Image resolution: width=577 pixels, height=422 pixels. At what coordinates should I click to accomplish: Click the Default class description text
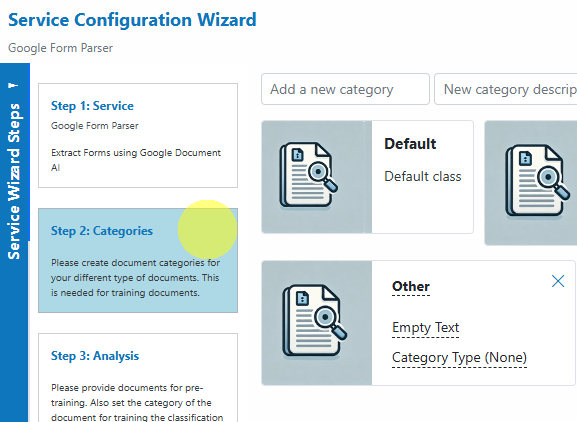pos(422,177)
